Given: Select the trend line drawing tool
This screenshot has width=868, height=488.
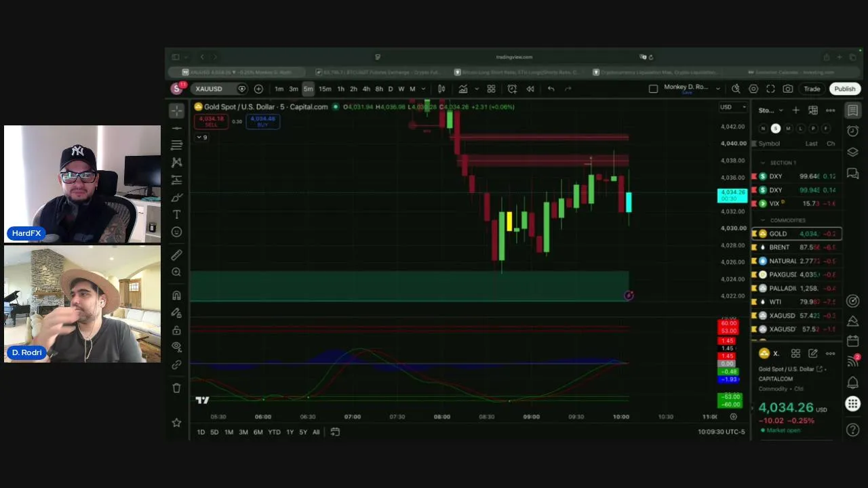Looking at the screenshot, I should pos(177,128).
